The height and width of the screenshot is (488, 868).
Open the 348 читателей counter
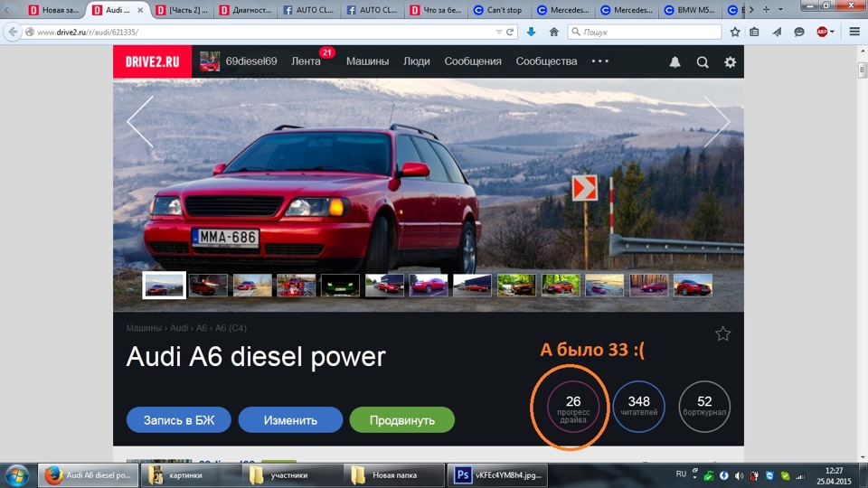[x=639, y=407]
